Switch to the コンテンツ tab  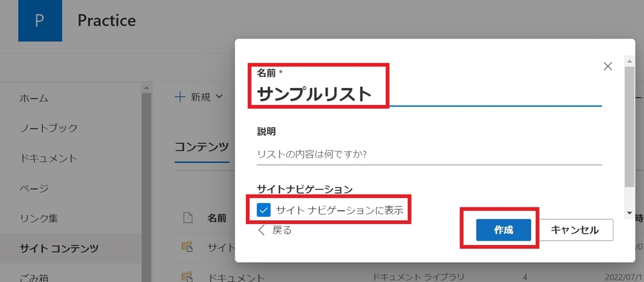(x=202, y=147)
